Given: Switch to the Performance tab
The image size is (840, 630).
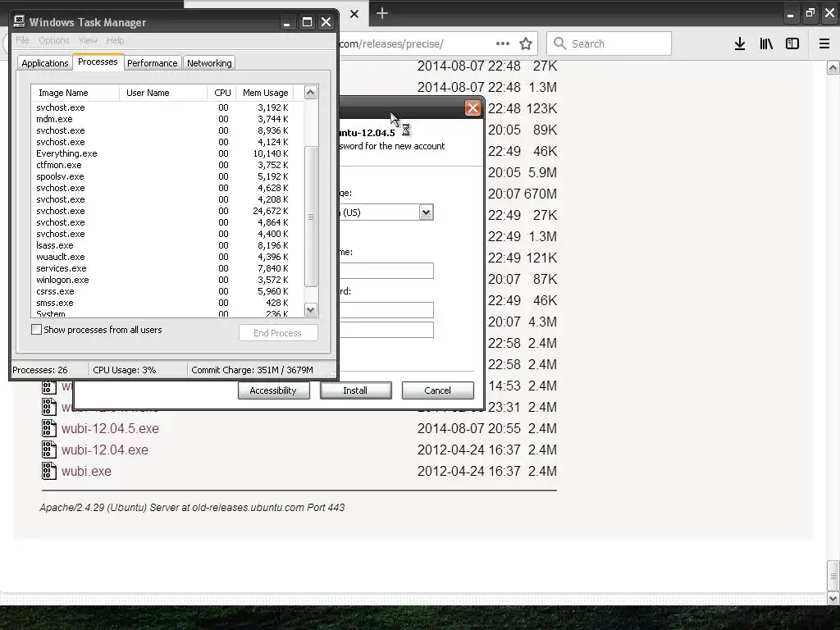Looking at the screenshot, I should click(152, 63).
